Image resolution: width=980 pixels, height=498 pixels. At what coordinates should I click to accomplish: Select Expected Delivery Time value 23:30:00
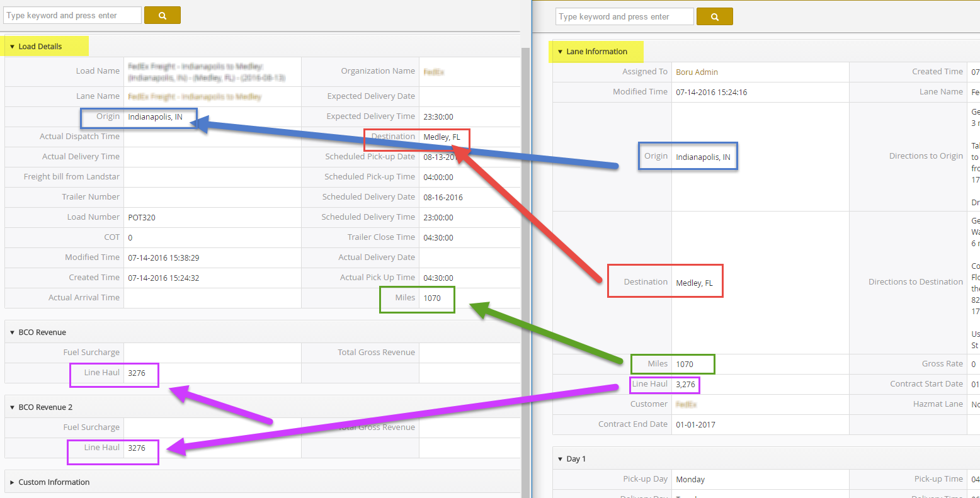[x=438, y=116]
